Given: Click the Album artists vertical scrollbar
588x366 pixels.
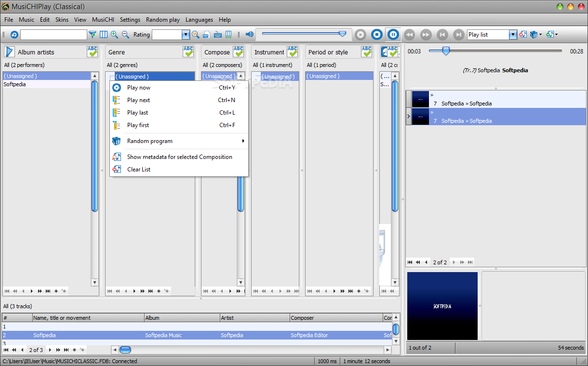Looking at the screenshot, I should [x=94, y=180].
